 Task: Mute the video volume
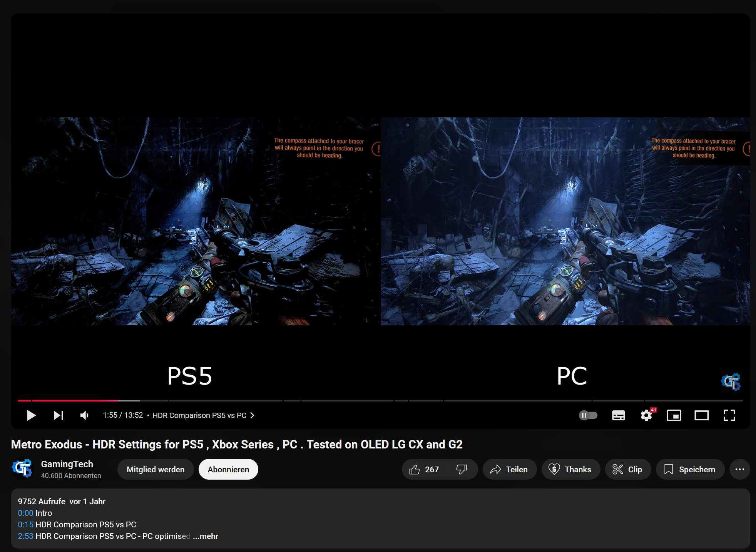click(84, 415)
